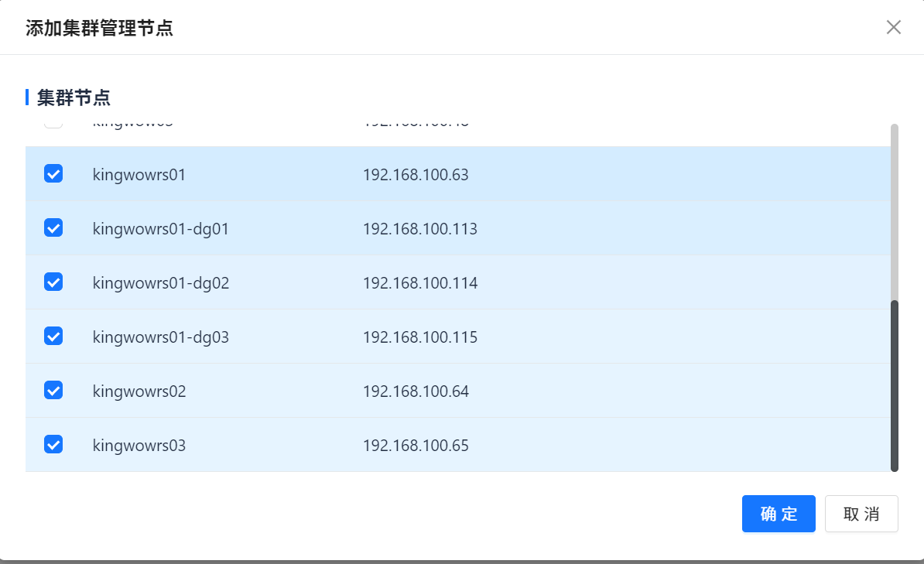Viewport: 924px width, 564px height.
Task: Select the kingwowrs01-dg02 row name
Action: (161, 283)
